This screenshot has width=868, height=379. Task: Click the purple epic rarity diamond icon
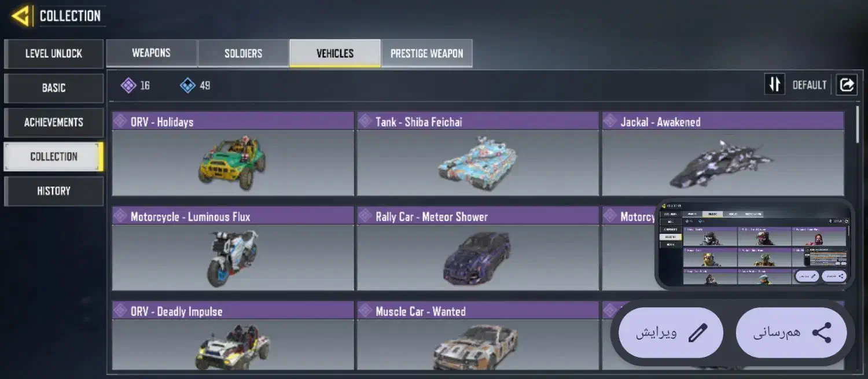point(128,86)
